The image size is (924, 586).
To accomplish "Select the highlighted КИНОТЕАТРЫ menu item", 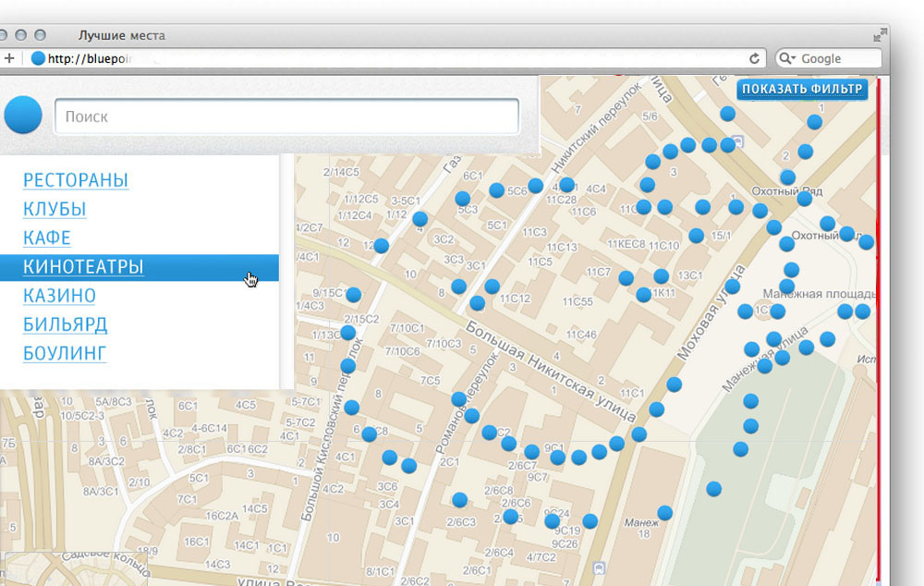I will [83, 267].
